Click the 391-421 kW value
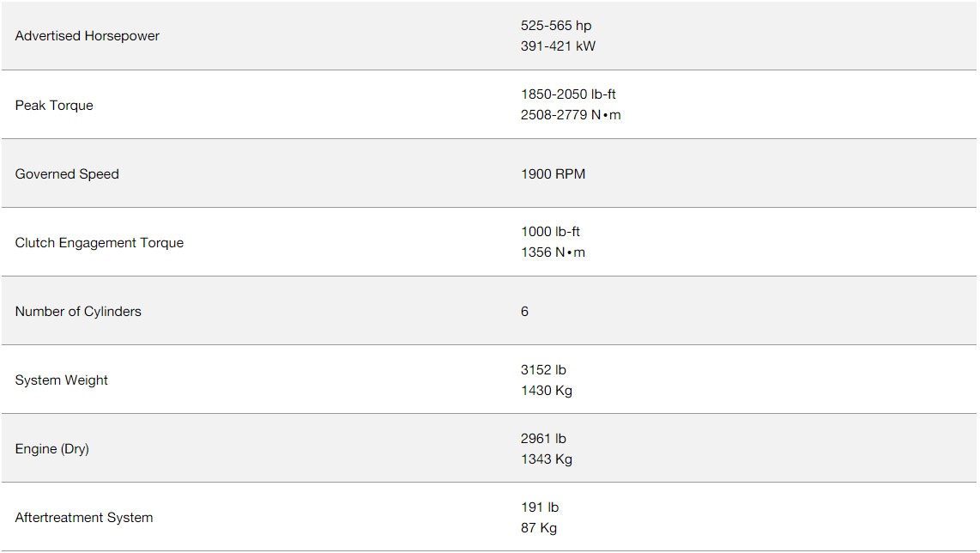 click(x=558, y=46)
